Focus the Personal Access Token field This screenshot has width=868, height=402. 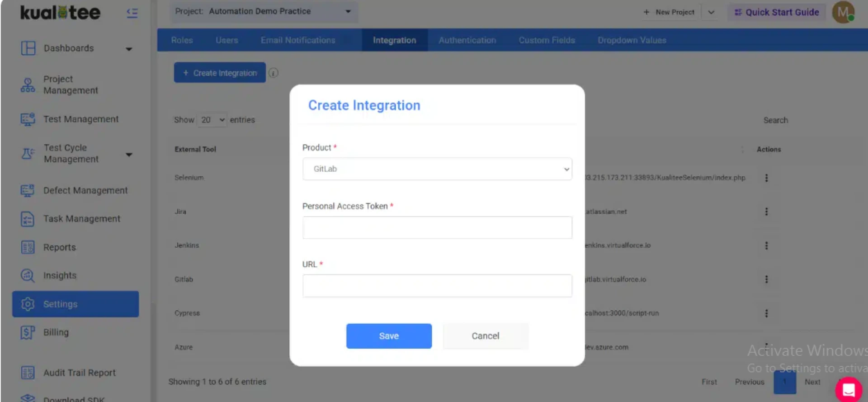(437, 227)
